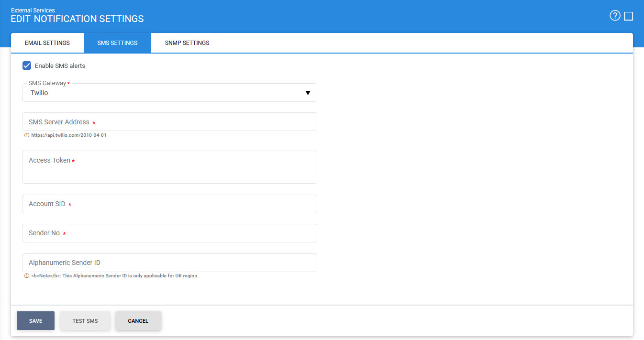Click the Sender No input field
The image size is (644, 340).
coord(169,233)
